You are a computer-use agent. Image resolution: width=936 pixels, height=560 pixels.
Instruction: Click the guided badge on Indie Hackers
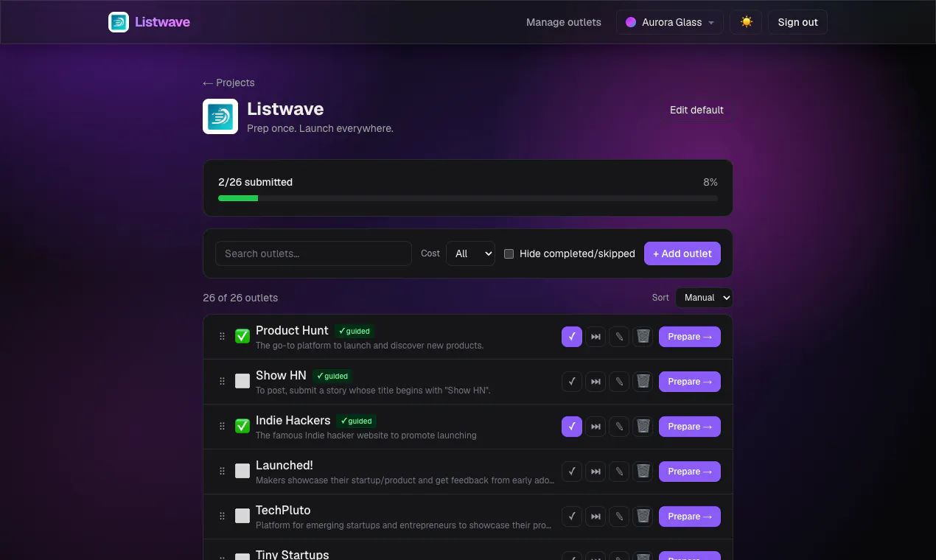tap(356, 421)
